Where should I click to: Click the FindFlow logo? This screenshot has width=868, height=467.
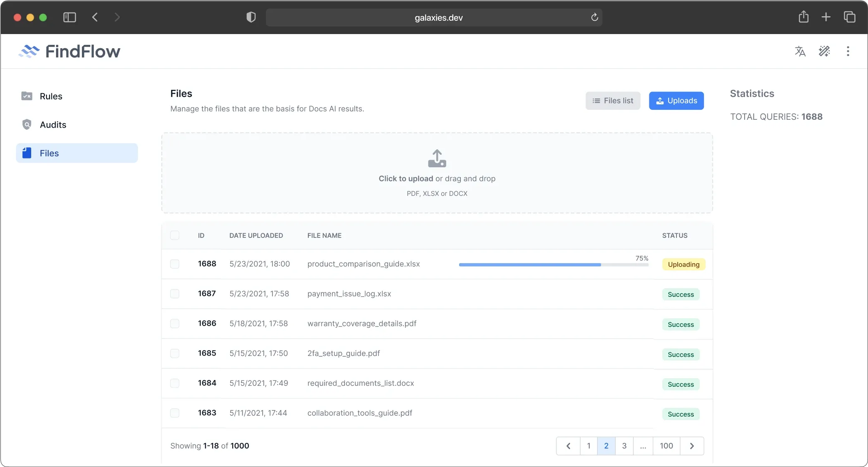[x=69, y=51]
